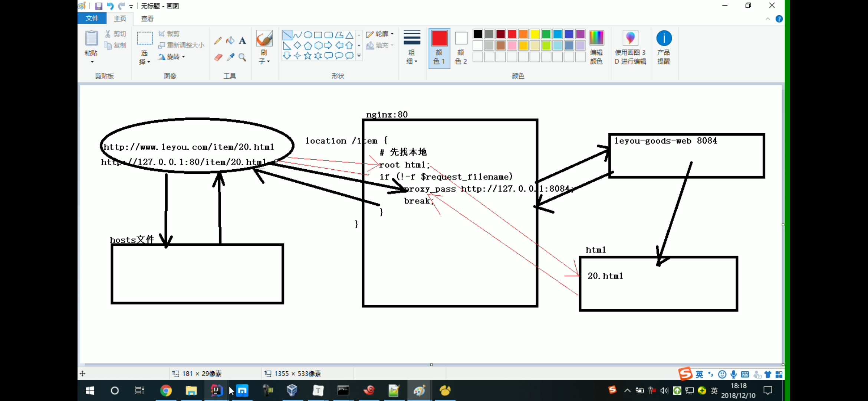Open the Select dropdown
Viewport: 868px width, 401px height.
144,58
